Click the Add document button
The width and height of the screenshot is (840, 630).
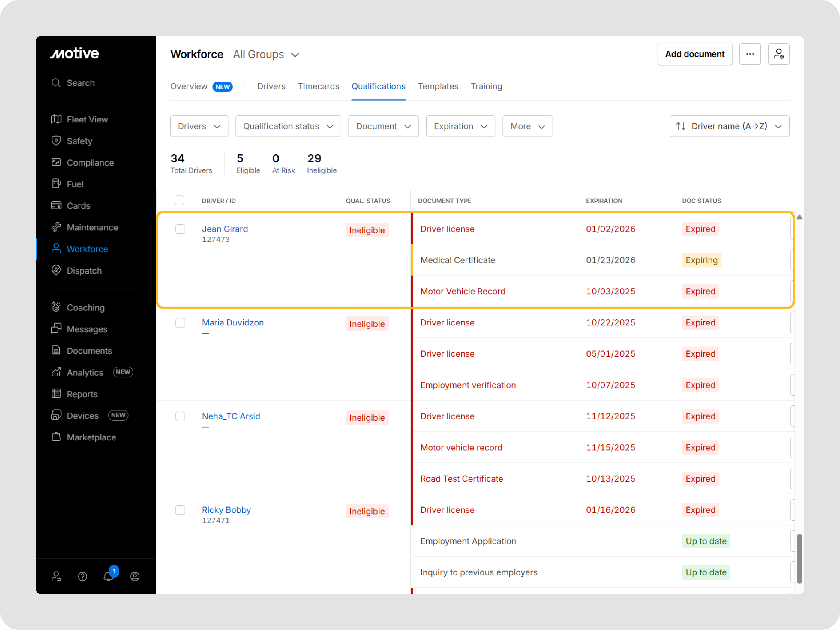coord(694,54)
